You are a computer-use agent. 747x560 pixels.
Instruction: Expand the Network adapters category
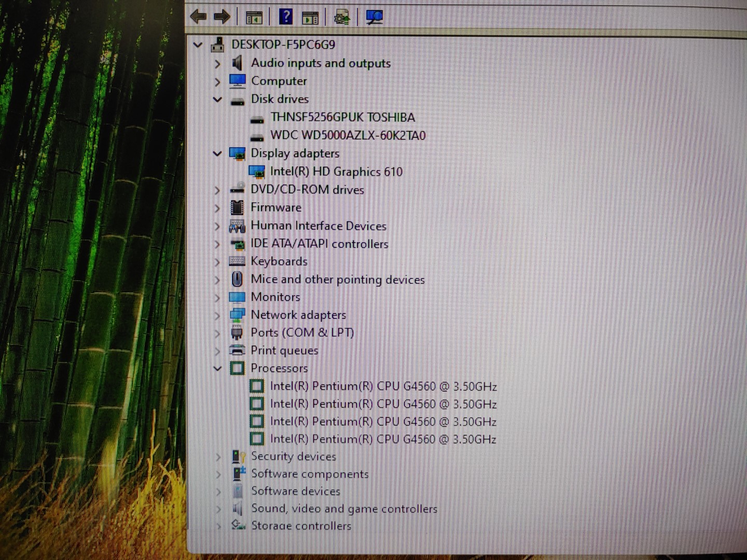(x=217, y=315)
